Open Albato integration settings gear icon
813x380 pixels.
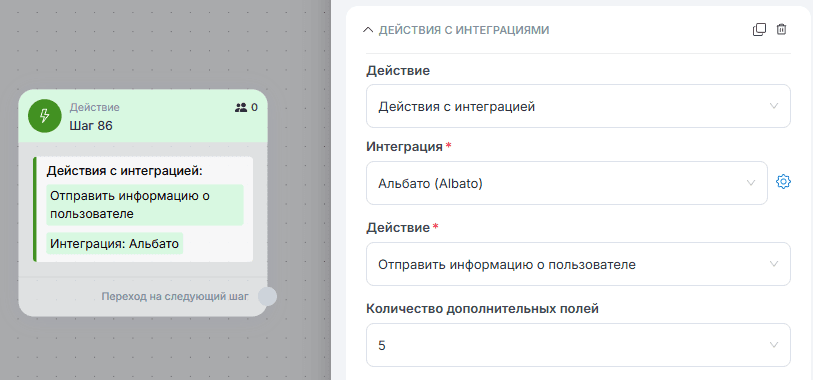click(x=783, y=182)
